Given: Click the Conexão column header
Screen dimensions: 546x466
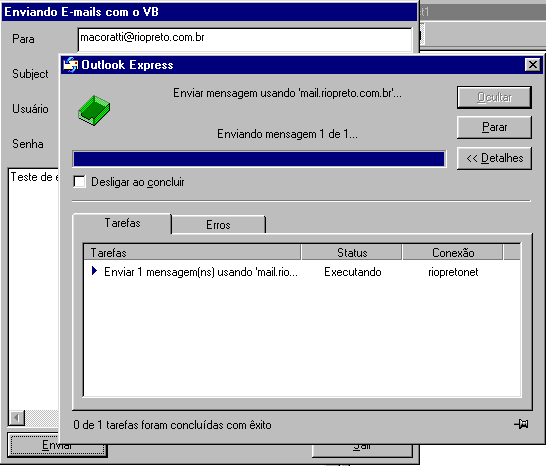Looking at the screenshot, I should pos(453,253).
